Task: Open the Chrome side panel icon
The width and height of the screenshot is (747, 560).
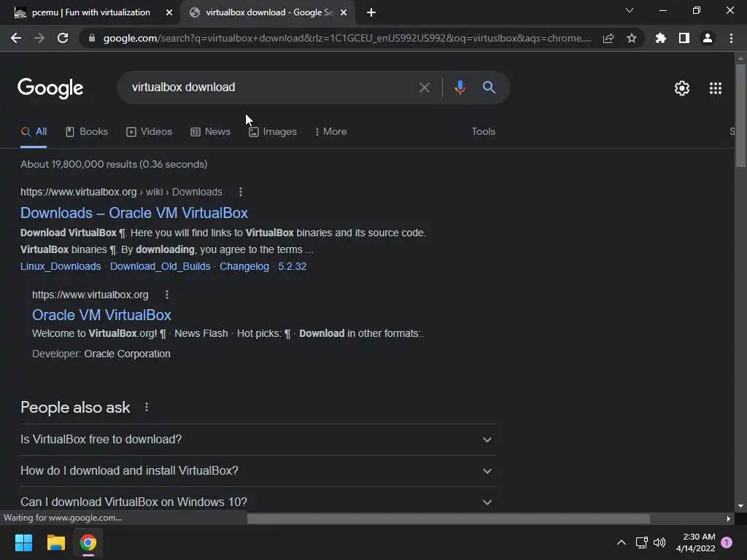Action: (684, 38)
